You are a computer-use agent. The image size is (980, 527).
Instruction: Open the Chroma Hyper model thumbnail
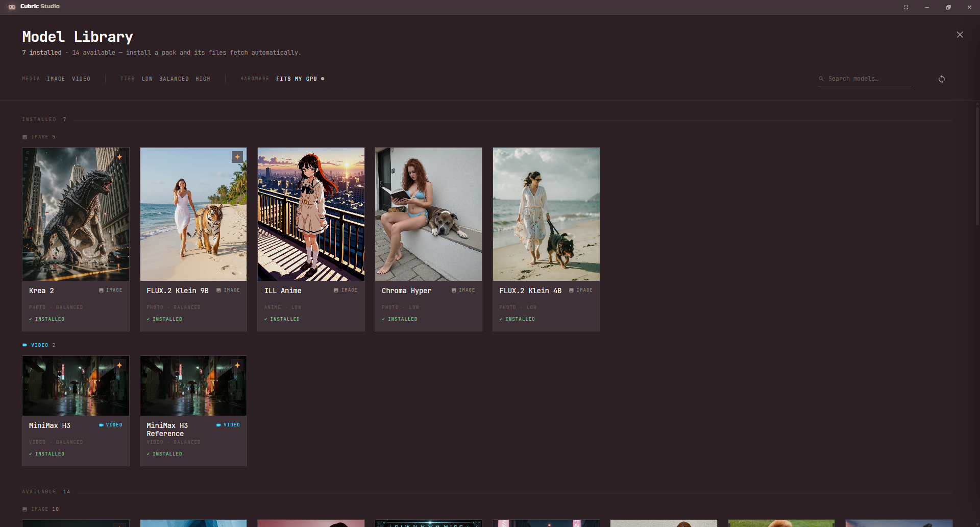(428, 214)
